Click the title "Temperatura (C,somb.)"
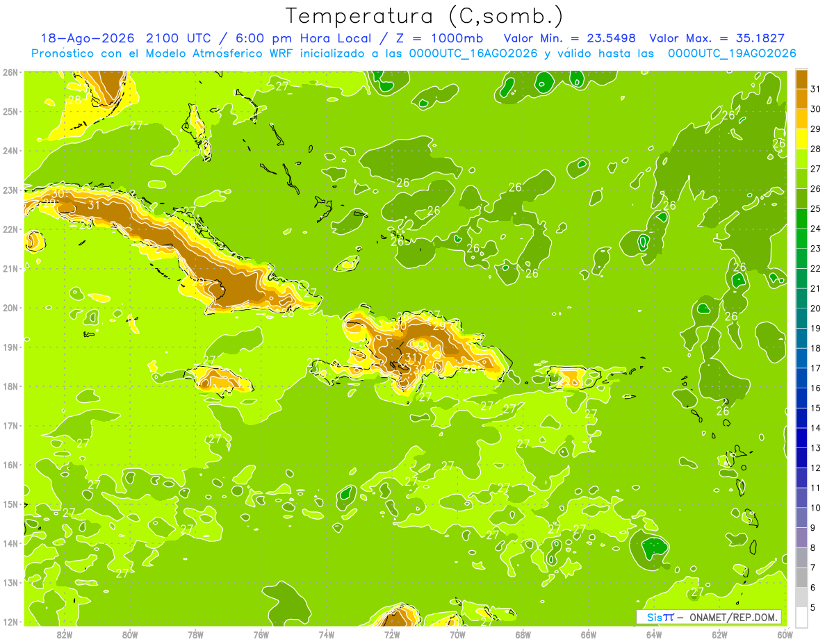The image size is (834, 644). (x=425, y=16)
